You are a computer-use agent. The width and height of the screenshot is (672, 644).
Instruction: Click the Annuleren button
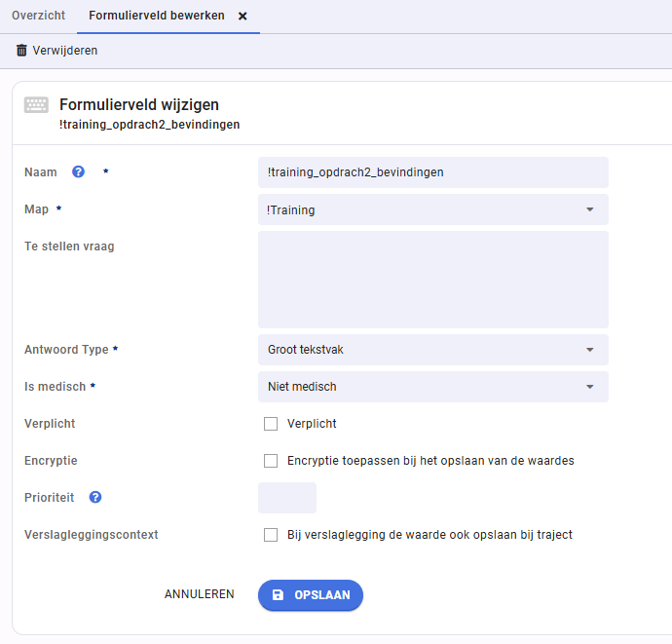199,594
